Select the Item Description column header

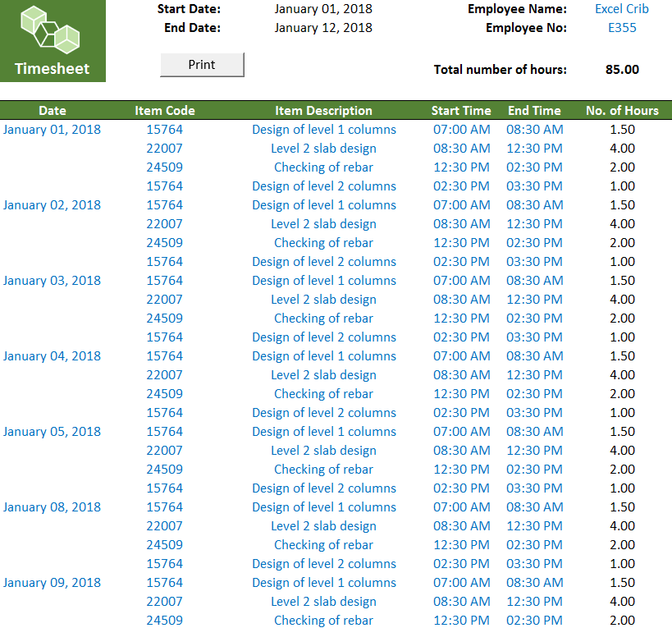pos(323,111)
